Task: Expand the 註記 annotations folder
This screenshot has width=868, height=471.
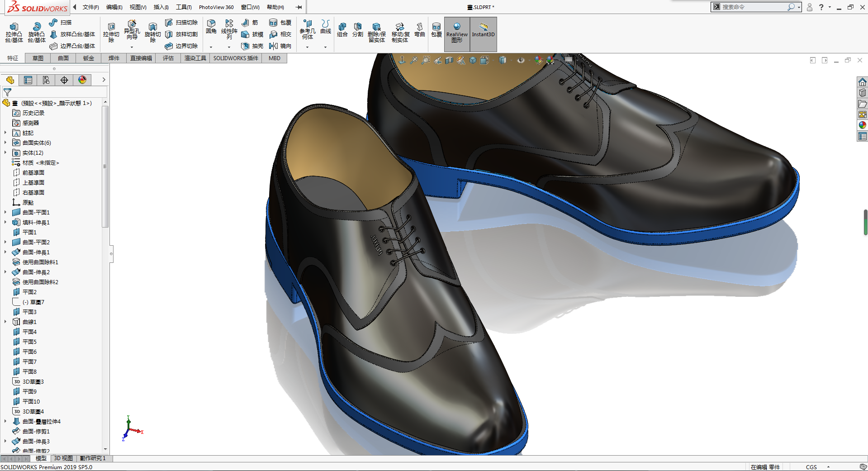Action: [x=5, y=133]
